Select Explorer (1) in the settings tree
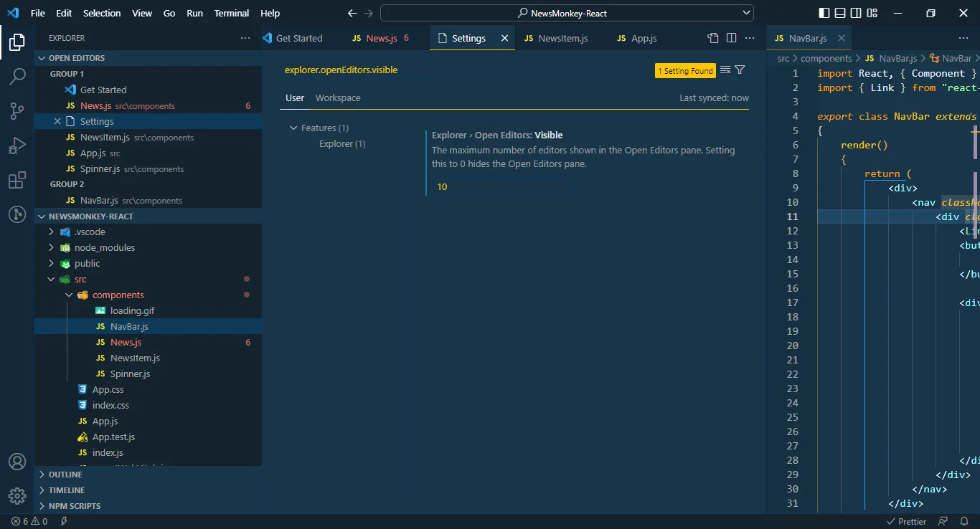 tap(342, 144)
